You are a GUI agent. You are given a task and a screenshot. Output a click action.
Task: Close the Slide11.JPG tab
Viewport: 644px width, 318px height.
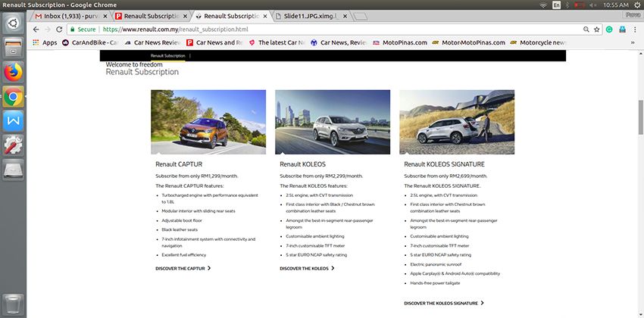345,16
